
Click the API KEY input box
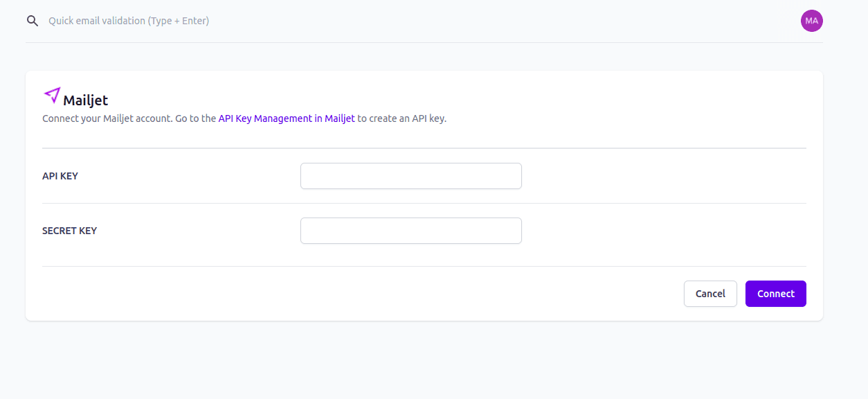coord(410,175)
